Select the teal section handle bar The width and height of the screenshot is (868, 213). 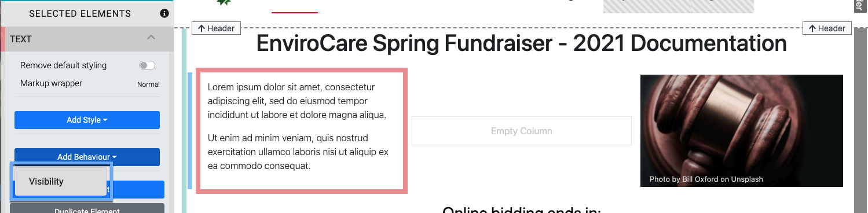pos(184,120)
